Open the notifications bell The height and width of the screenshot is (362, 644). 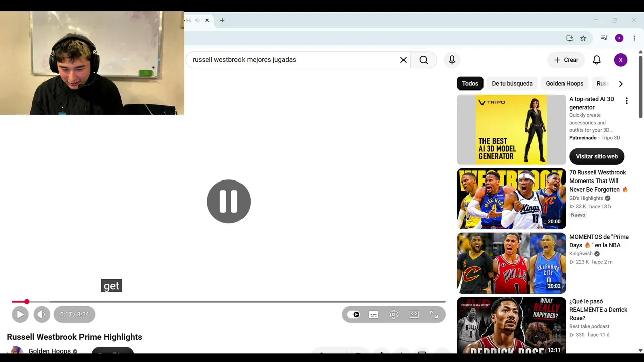pyautogui.click(x=597, y=60)
